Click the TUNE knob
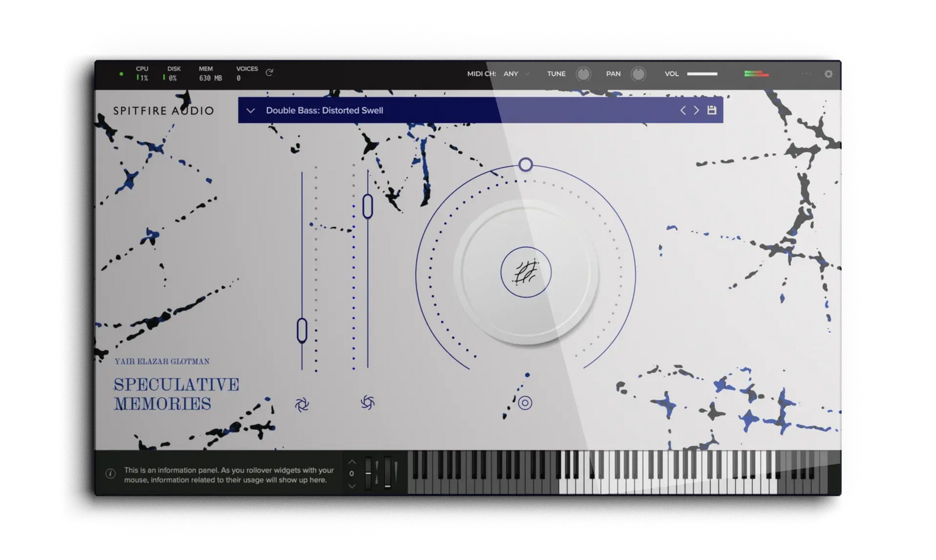This screenshot has width=936, height=560. point(583,74)
